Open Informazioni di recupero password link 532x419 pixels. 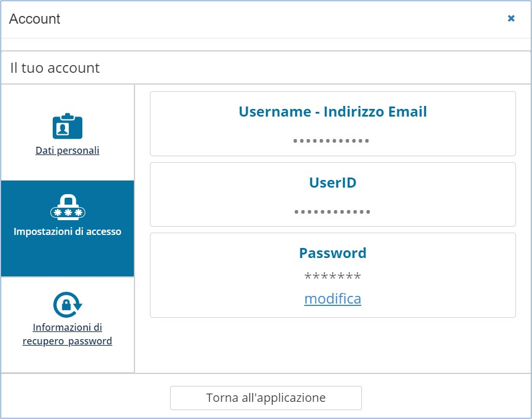tap(67, 334)
